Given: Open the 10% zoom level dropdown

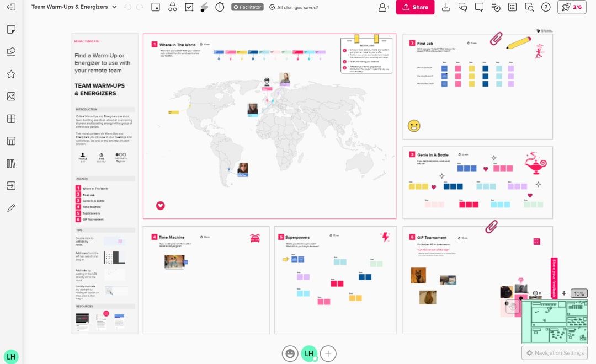Looking at the screenshot, I should pyautogui.click(x=579, y=293).
